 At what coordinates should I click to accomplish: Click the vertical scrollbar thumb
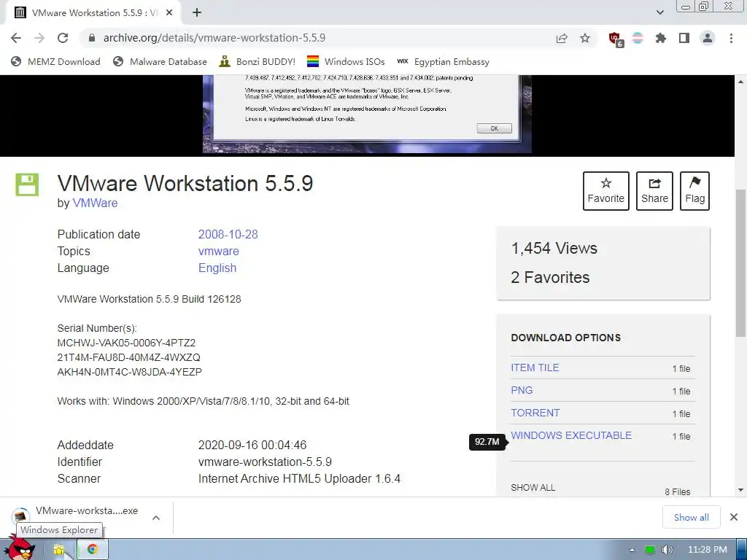point(741,262)
